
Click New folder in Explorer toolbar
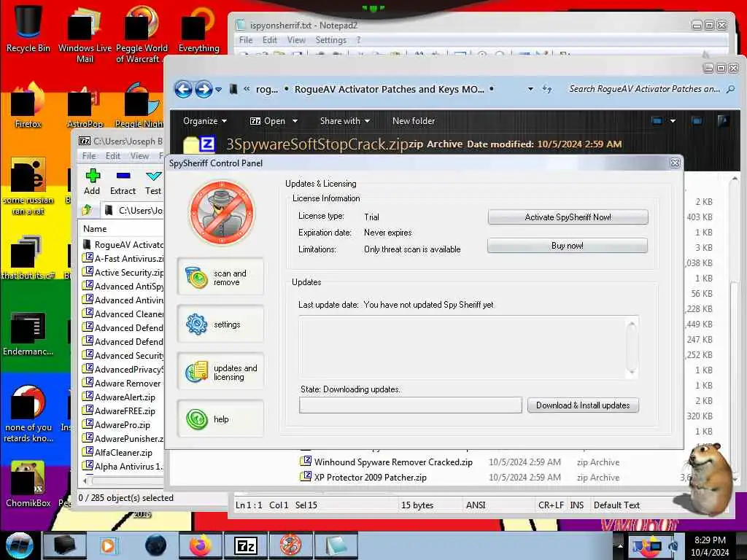414,121
